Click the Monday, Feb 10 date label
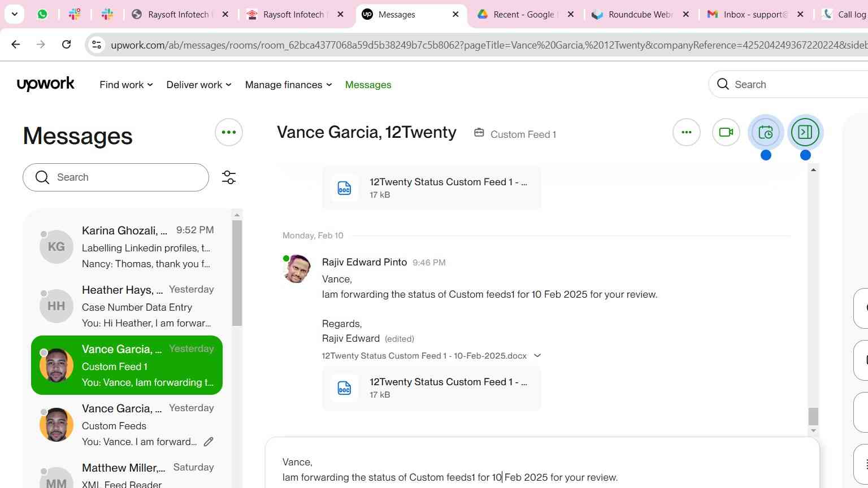The image size is (868, 488). coord(313,236)
